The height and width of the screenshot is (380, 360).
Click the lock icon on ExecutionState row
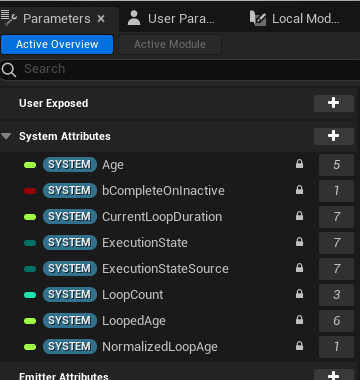[x=299, y=242]
